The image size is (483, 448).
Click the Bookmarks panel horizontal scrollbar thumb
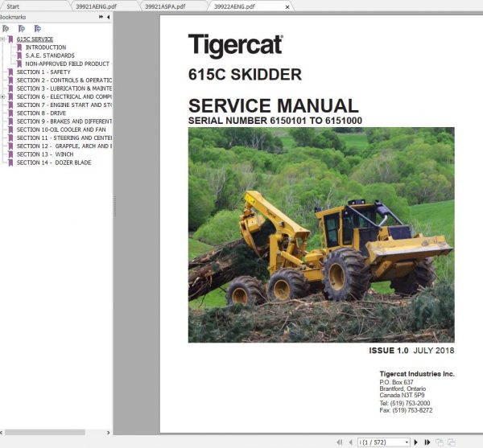[45, 432]
